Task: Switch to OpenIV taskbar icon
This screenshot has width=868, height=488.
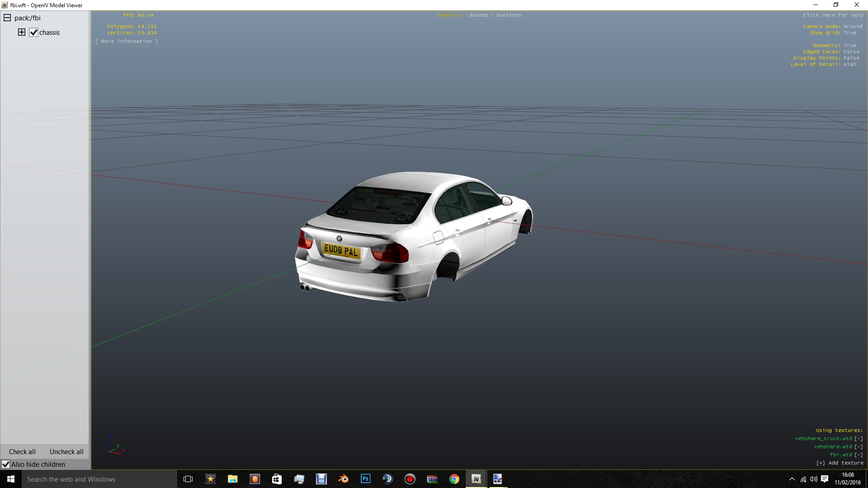Action: tap(476, 479)
